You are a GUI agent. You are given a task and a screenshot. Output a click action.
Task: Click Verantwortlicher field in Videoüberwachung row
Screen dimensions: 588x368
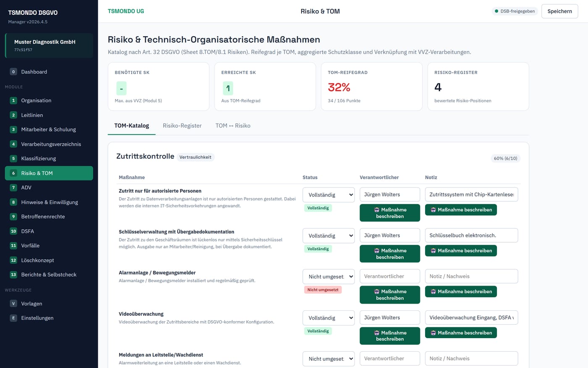click(390, 318)
